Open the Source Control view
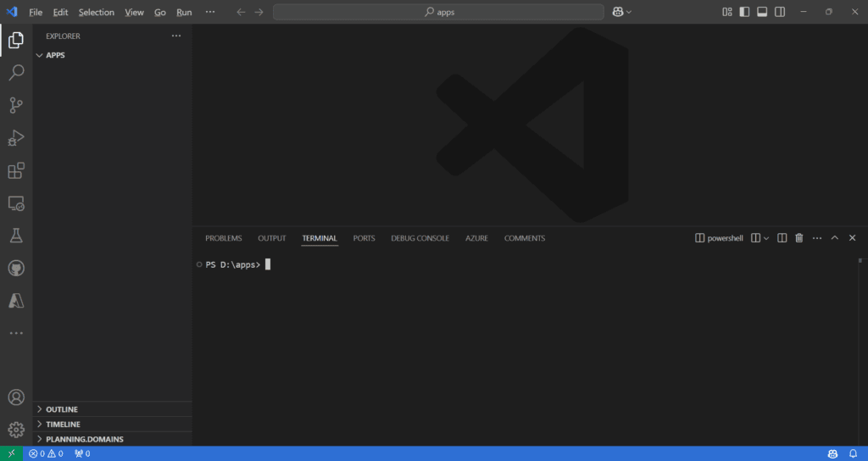This screenshot has height=461, width=868. tap(16, 105)
